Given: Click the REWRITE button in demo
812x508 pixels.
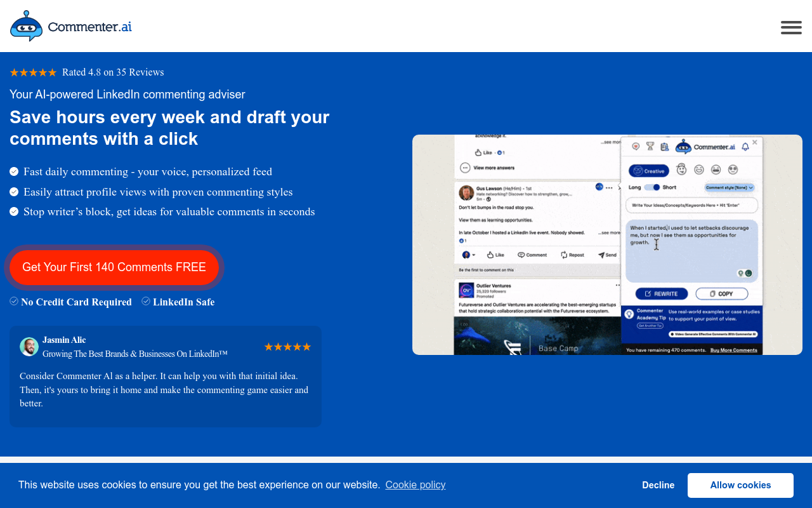Looking at the screenshot, I should 662,294.
